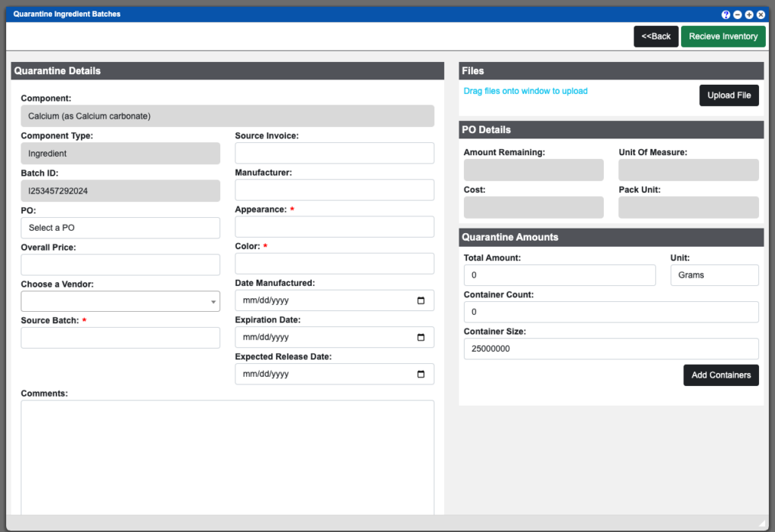Open the help icon on the title bar
775x532 pixels.
725,14
